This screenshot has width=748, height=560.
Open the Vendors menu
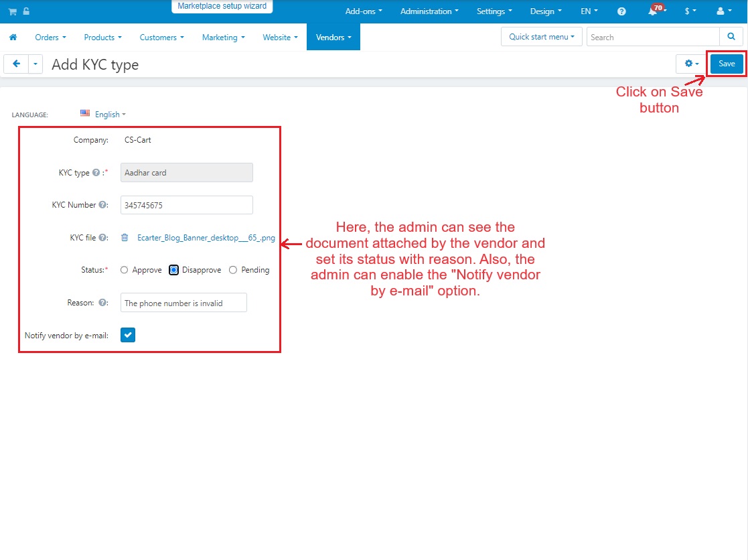click(x=333, y=38)
